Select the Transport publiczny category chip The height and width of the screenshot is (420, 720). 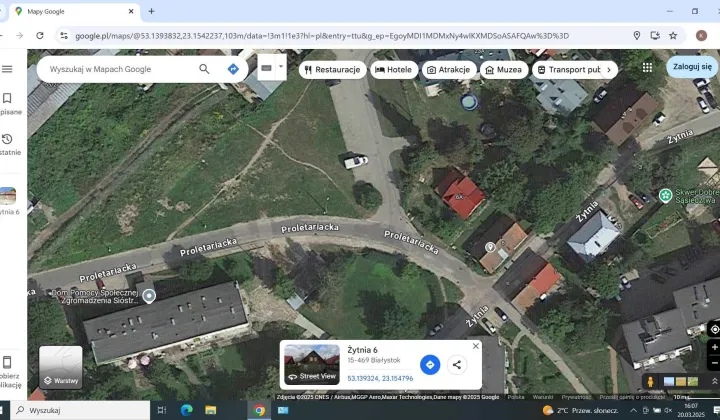click(568, 70)
